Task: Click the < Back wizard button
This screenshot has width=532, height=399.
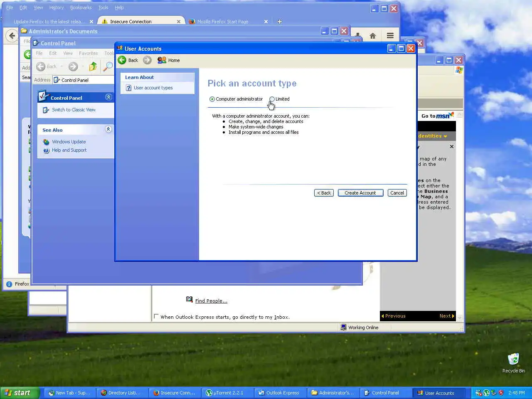Action: click(324, 193)
